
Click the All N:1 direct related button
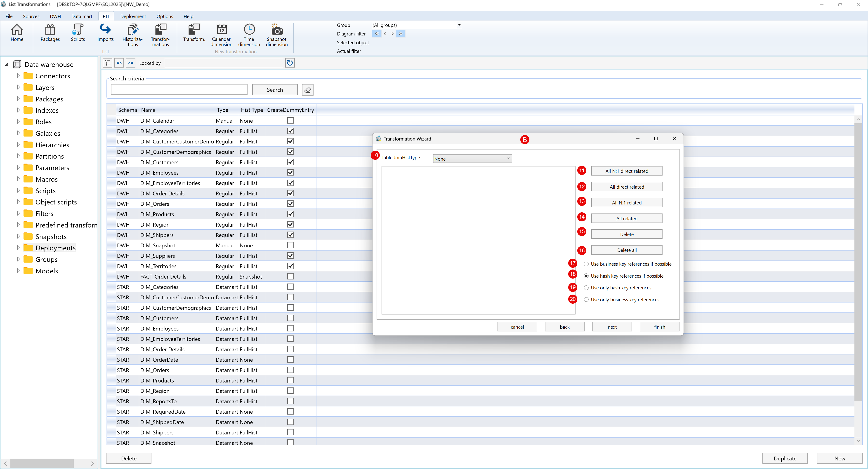(626, 171)
